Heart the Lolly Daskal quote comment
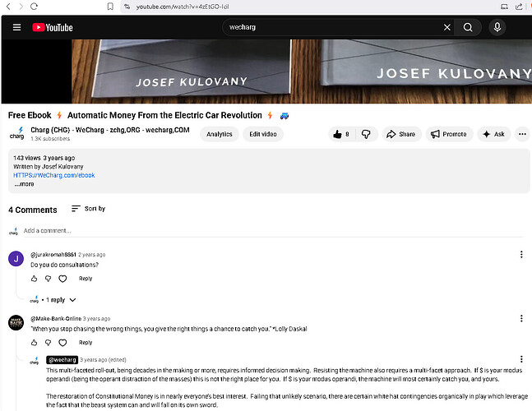Viewport: 532px width, 411px height. (62, 343)
